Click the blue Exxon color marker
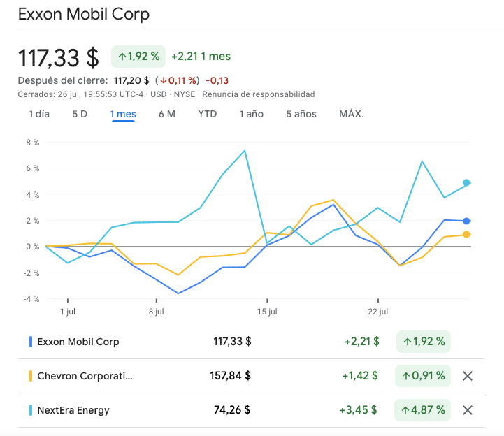This screenshot has width=504, height=436. coord(31,342)
